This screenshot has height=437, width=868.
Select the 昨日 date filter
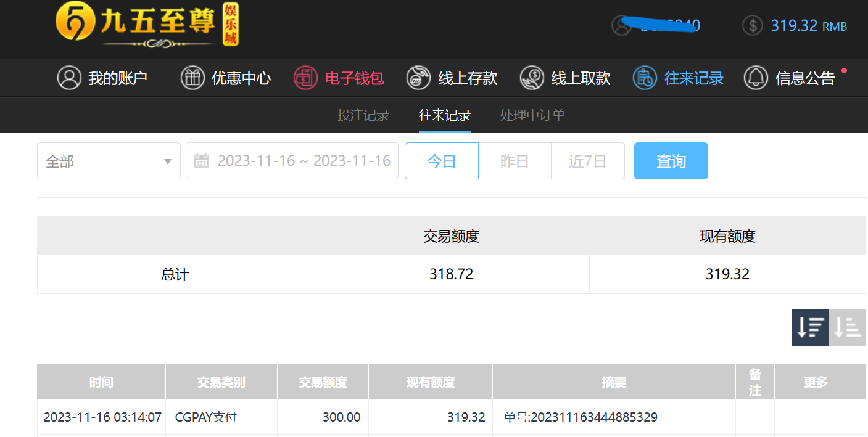pyautogui.click(x=515, y=161)
